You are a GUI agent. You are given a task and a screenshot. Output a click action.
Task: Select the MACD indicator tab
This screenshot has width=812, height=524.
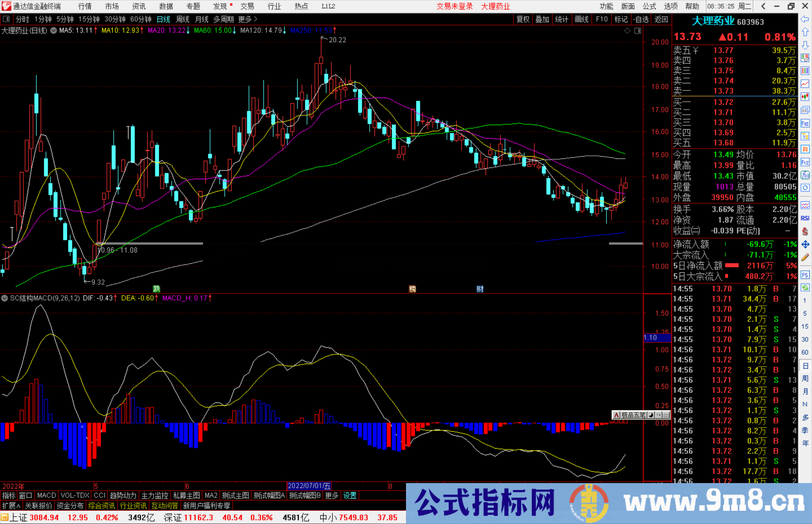[46, 496]
